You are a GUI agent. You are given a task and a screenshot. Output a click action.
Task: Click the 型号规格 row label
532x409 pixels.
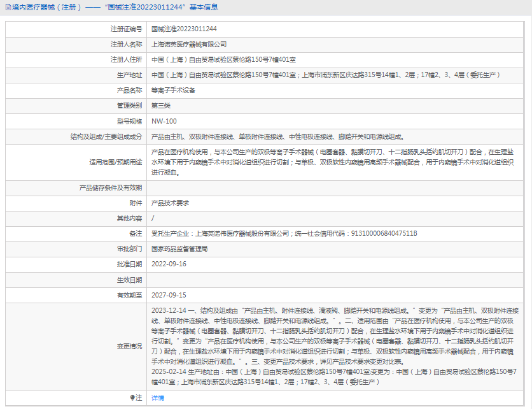(129, 121)
